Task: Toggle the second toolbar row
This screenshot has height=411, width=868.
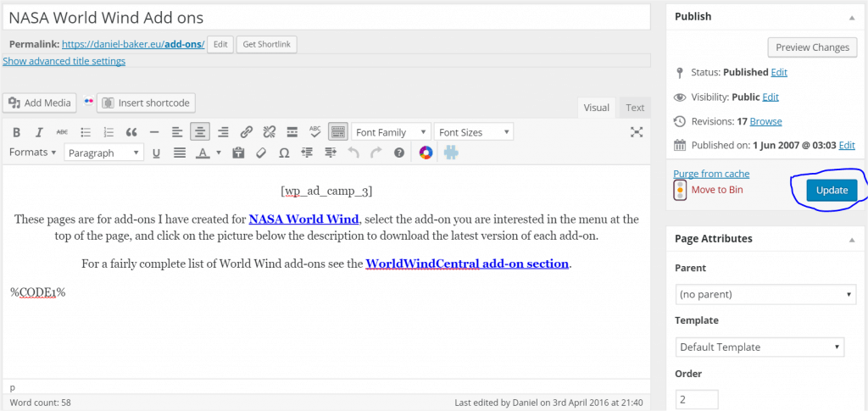Action: [337, 132]
